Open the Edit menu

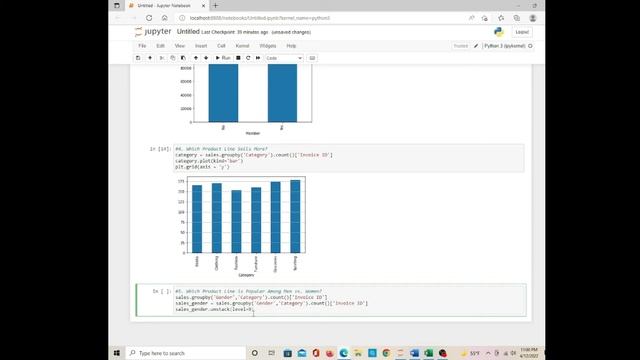click(x=160, y=46)
